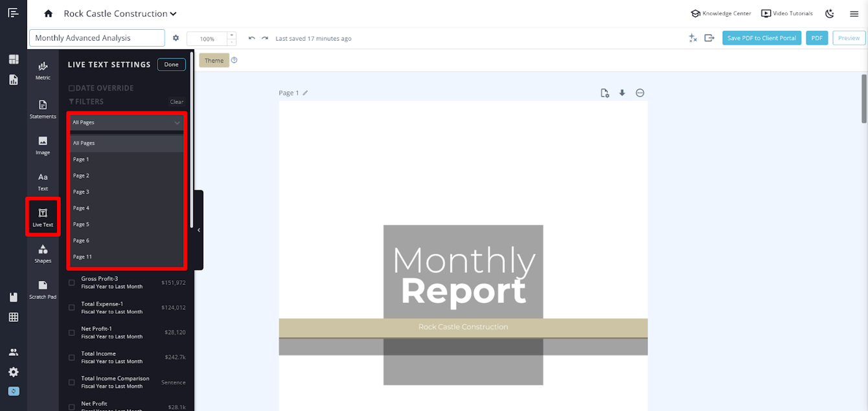Select the Shapes tool

[x=43, y=253]
